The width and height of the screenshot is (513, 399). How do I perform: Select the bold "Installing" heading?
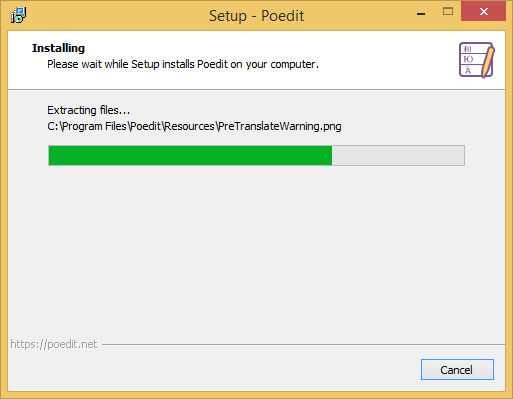click(x=58, y=48)
